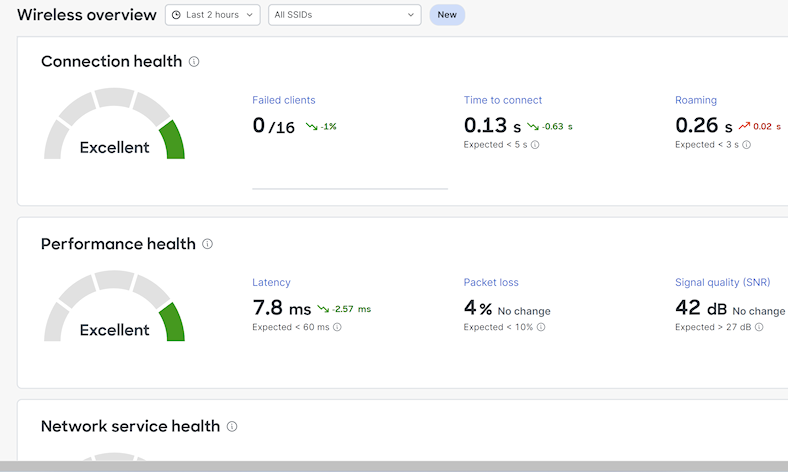
Task: Click the green down trend arrow beside -1%
Action: tap(312, 127)
